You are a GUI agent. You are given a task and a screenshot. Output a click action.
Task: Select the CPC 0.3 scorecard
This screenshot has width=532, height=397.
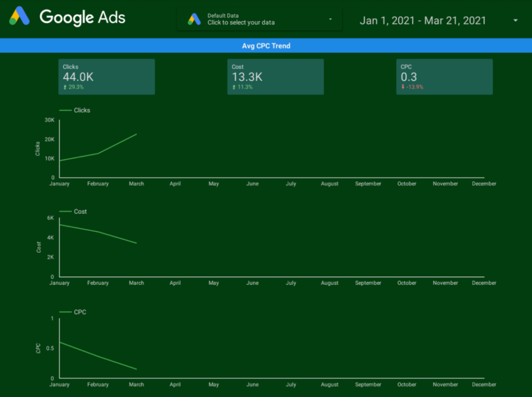pos(445,77)
